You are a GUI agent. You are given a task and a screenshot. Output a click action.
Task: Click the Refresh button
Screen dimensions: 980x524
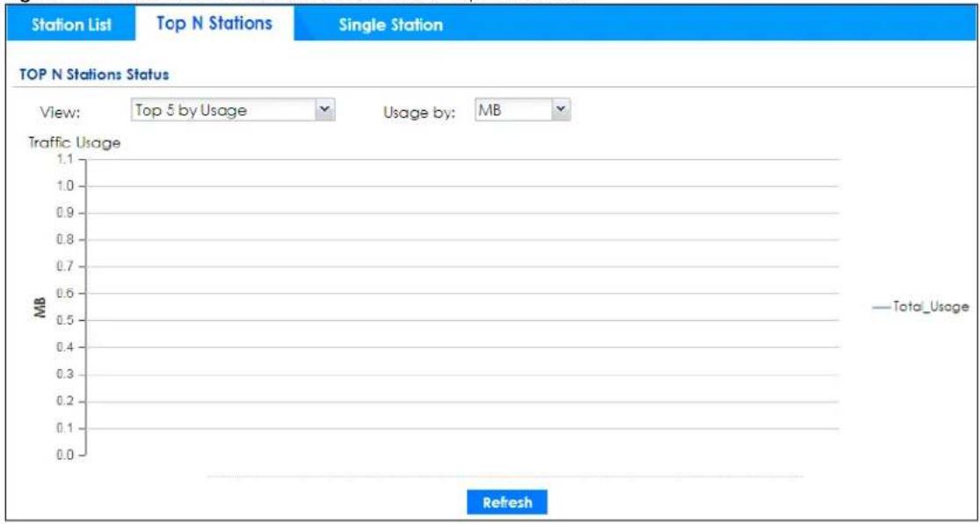[x=507, y=502]
